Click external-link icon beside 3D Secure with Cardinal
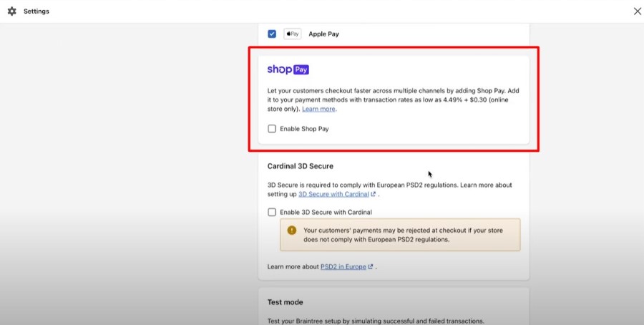This screenshot has width=644, height=325. click(x=373, y=194)
